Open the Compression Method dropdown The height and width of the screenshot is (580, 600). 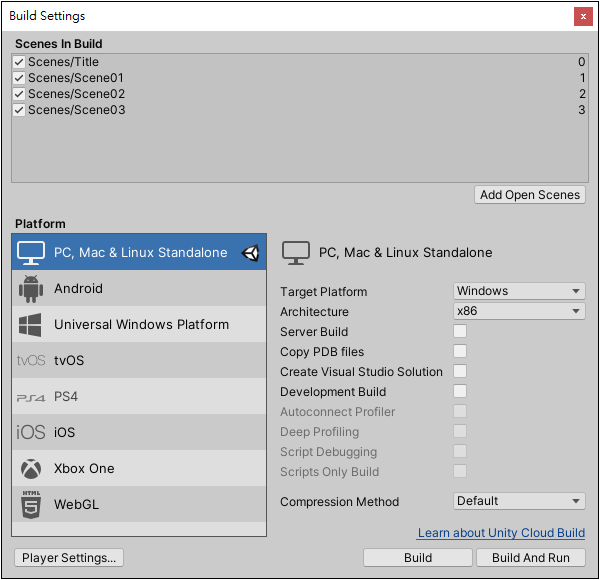pos(519,501)
